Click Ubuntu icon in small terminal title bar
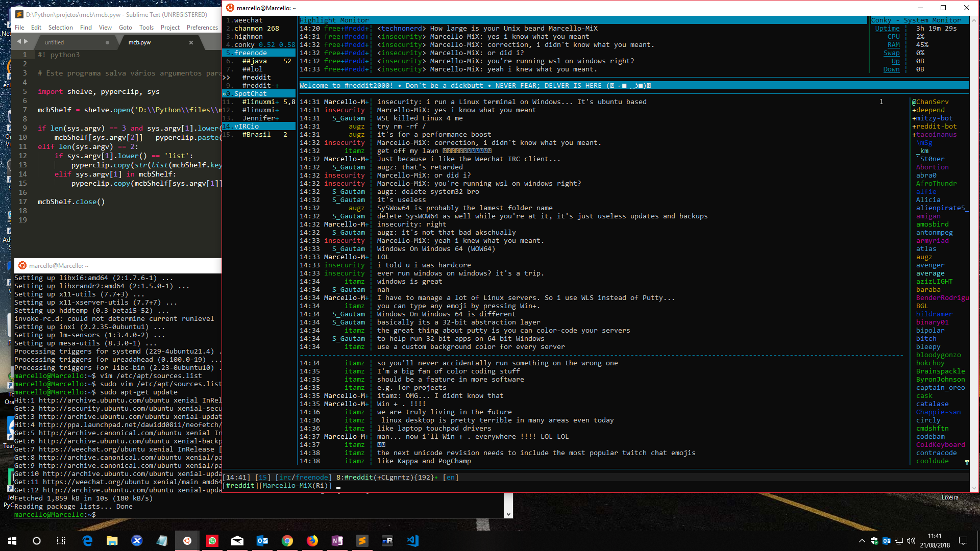Viewport: 980px width, 551px height. pyautogui.click(x=22, y=265)
